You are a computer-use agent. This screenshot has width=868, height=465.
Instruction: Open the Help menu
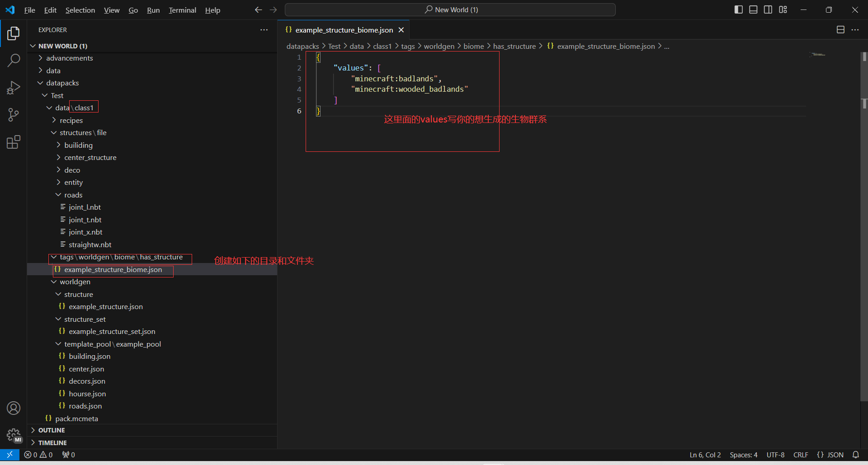(212, 10)
